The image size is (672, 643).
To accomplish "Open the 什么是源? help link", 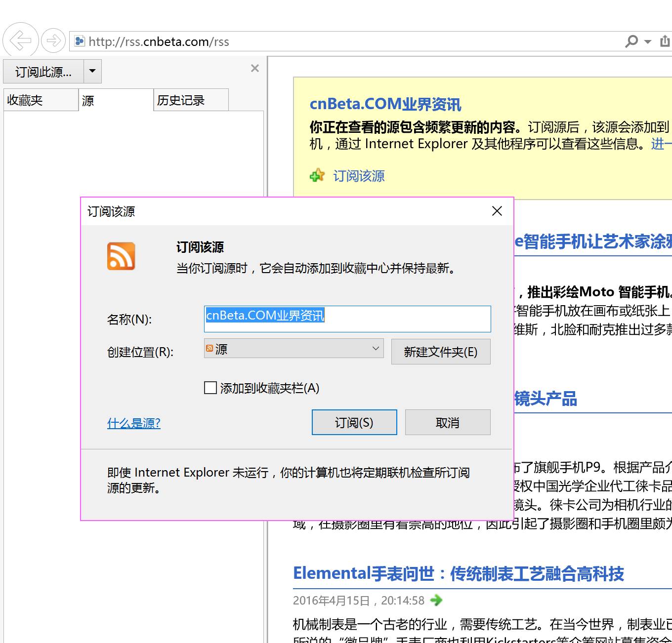I will [x=133, y=423].
